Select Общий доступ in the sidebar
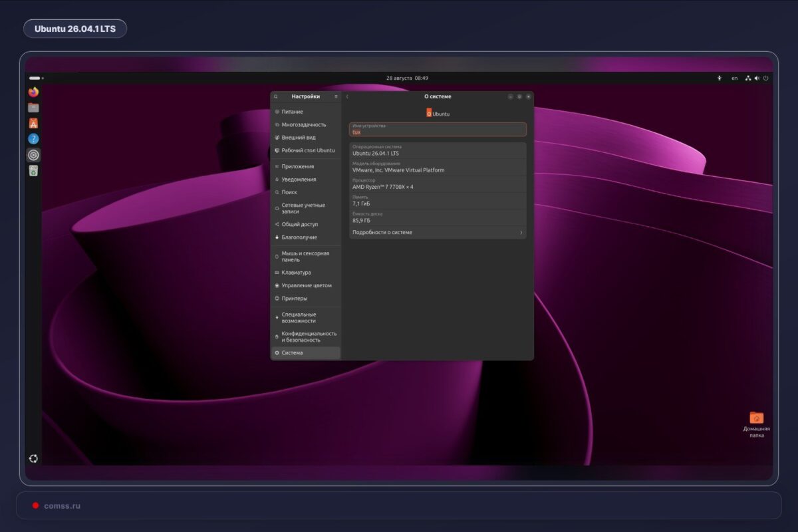Image resolution: width=798 pixels, height=532 pixels. pos(306,224)
